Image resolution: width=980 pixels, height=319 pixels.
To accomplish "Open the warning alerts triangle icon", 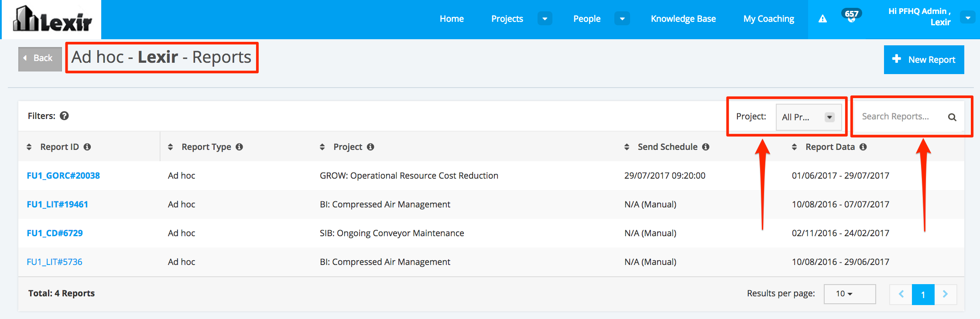I will coord(822,19).
